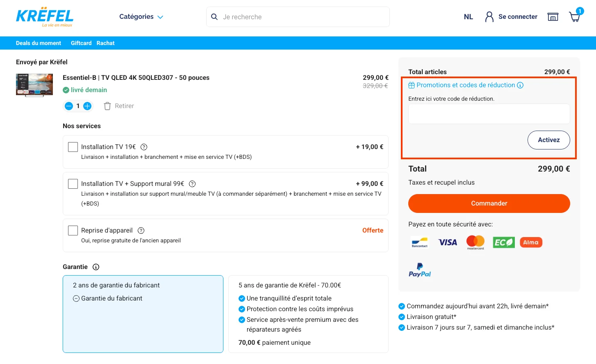
Task: Check Installation TV + Support mural 99€
Action: pyautogui.click(x=73, y=184)
